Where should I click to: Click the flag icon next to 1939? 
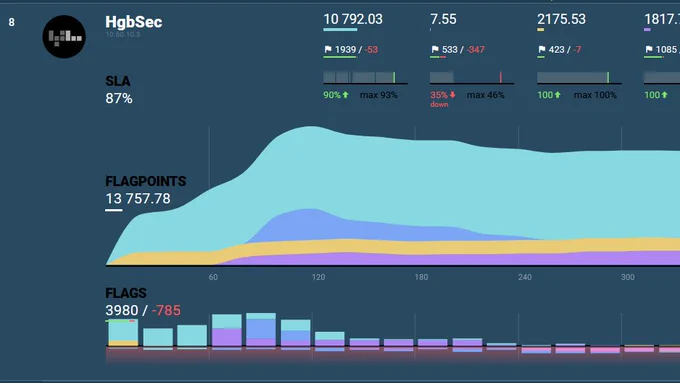pyautogui.click(x=328, y=49)
